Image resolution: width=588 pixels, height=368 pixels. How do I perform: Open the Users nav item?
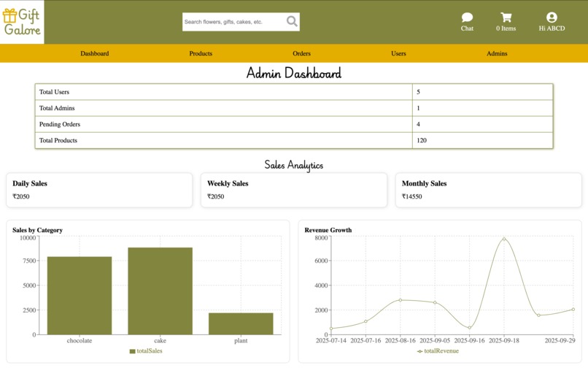click(398, 53)
